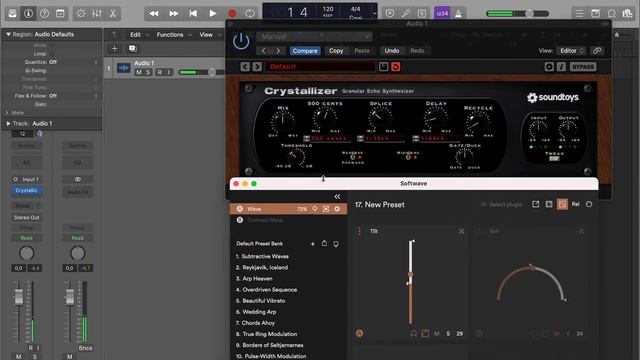This screenshot has height=360, width=640.
Task: Toggle Cycle mode in the transport
Action: (x=250, y=13)
